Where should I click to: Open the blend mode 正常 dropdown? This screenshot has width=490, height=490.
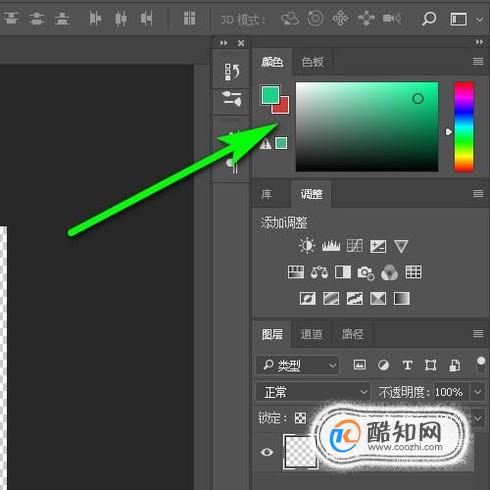coord(313,392)
